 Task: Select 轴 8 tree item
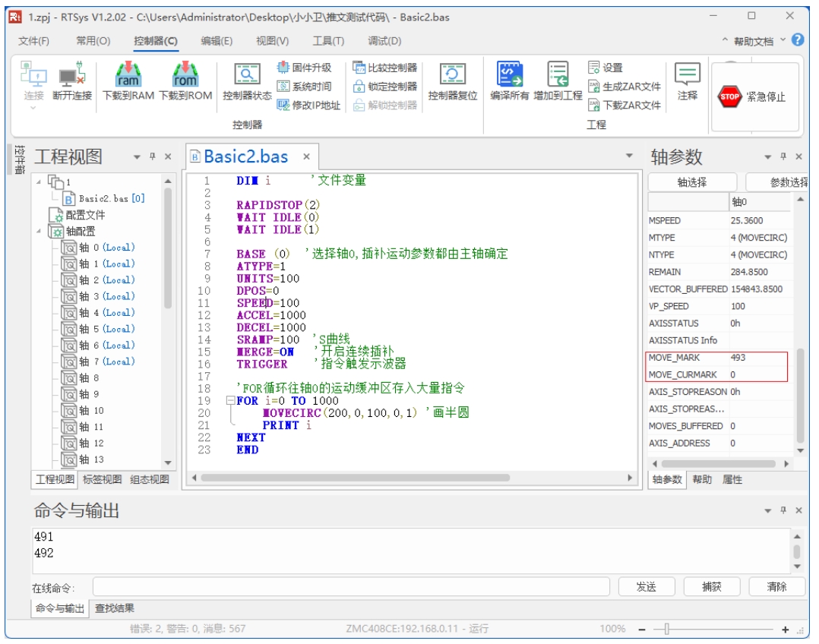point(81,377)
